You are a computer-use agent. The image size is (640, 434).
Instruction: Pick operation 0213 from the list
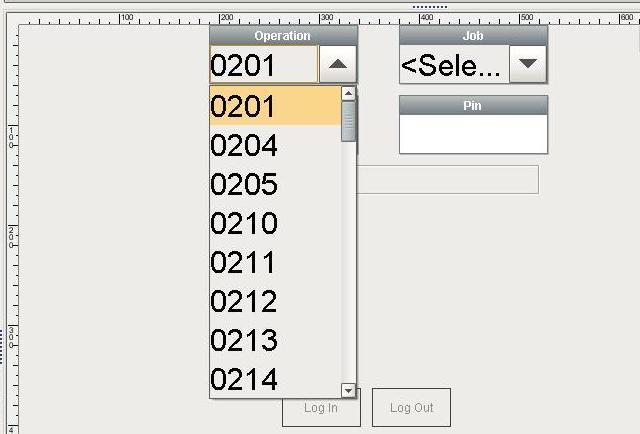tap(276, 341)
